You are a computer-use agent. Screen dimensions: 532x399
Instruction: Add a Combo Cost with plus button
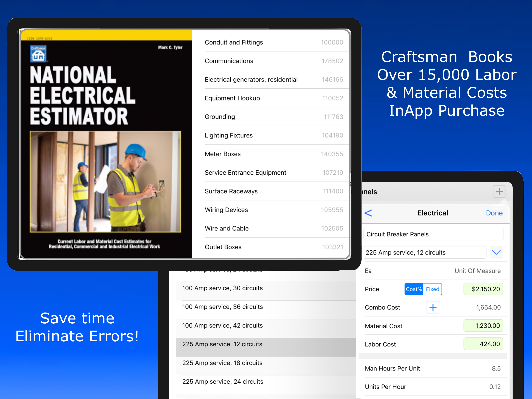click(433, 307)
